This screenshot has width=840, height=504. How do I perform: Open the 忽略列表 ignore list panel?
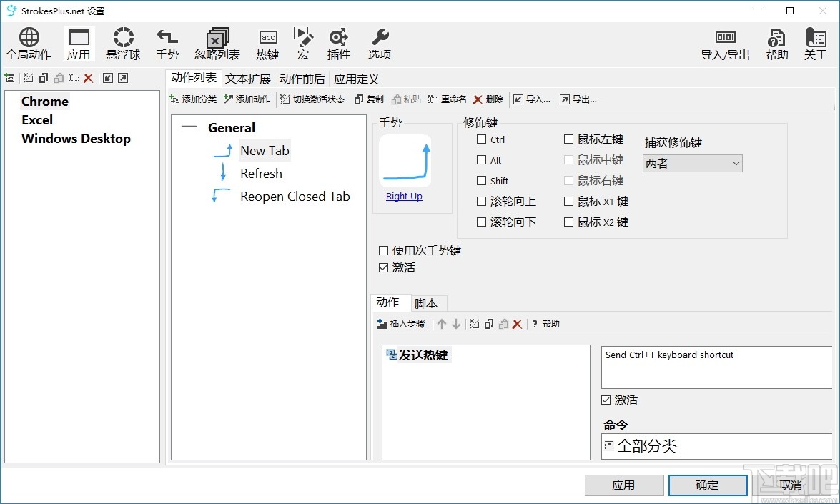[217, 43]
